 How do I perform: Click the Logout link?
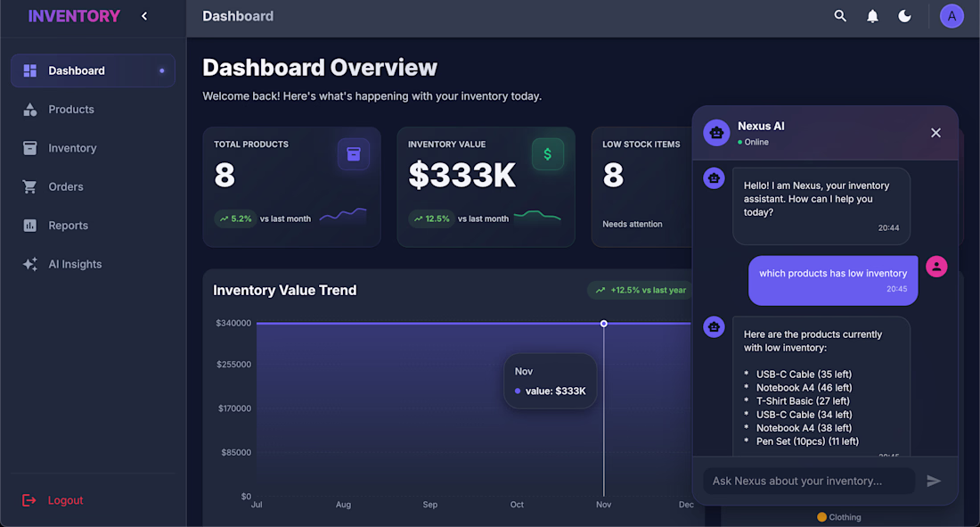click(53, 500)
